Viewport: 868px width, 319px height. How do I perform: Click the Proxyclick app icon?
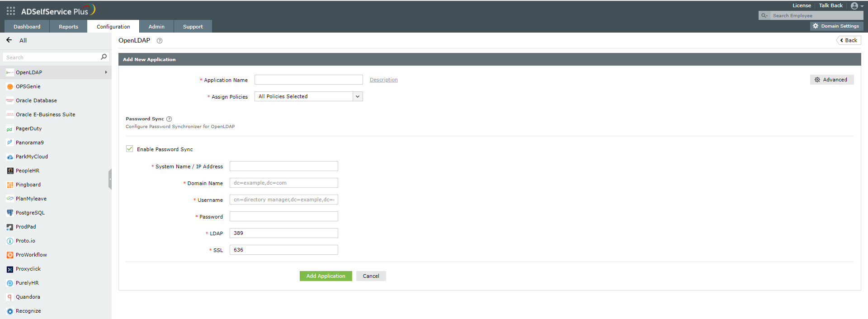[10, 269]
